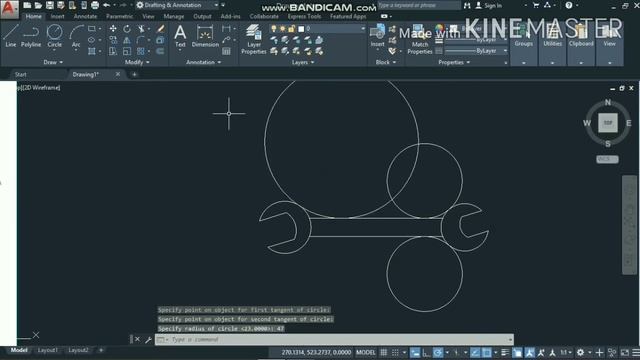
Task: Open the status bar workspace gear
Action: click(580, 352)
